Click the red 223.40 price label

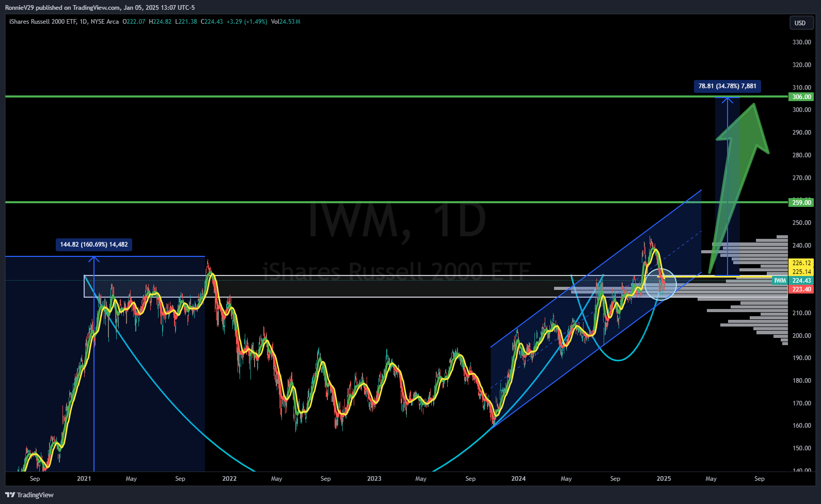point(801,289)
